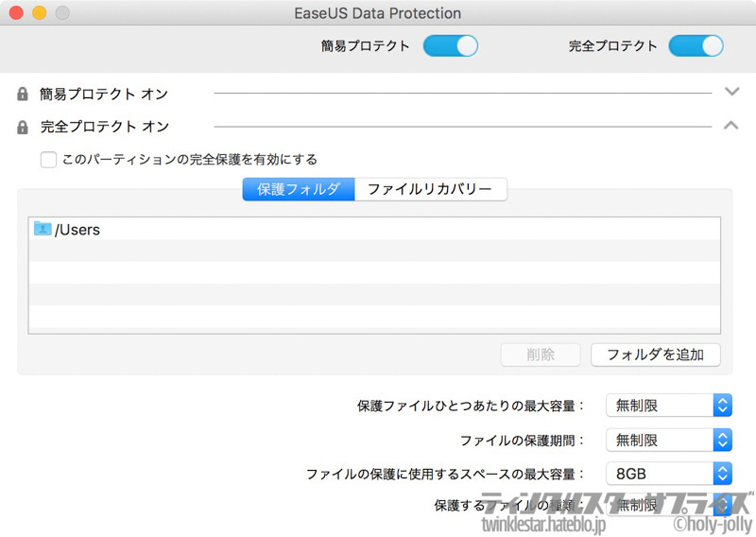Toggle the 完全プロテクト switch off
This screenshot has width=756, height=537.
[x=696, y=46]
